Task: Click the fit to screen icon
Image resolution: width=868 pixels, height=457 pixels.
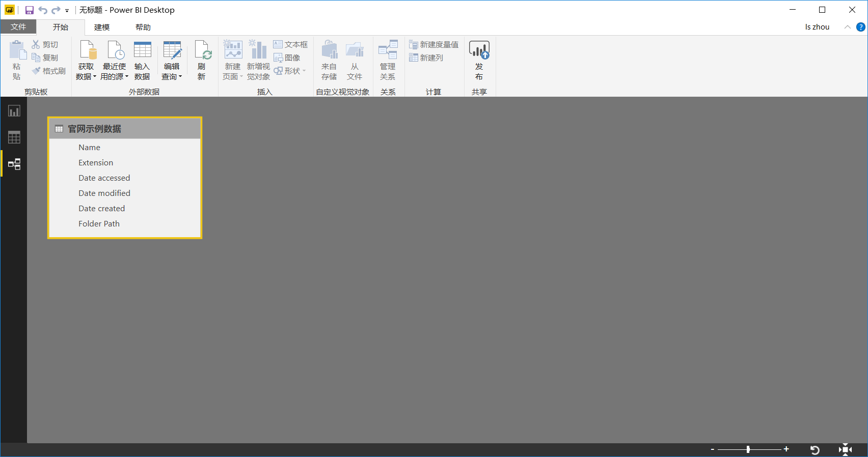Action: 846,449
